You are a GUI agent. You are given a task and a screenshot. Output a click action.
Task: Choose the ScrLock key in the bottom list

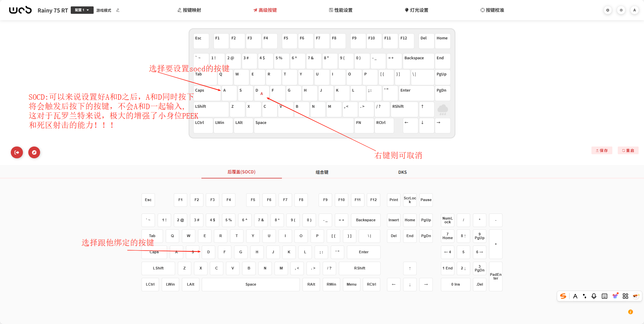click(x=410, y=200)
